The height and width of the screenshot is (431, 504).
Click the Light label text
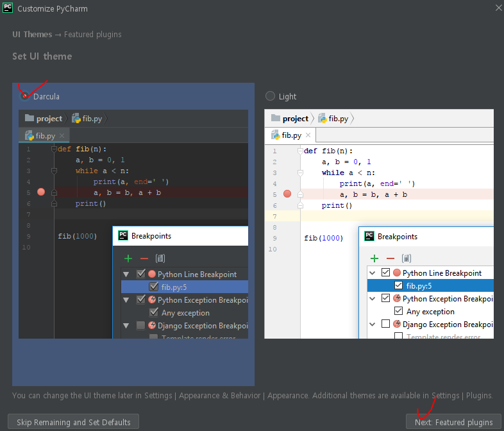[x=287, y=96]
